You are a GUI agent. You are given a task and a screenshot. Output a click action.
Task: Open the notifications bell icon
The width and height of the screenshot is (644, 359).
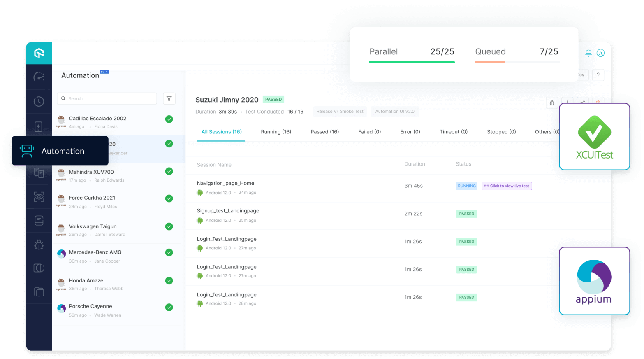(x=588, y=53)
